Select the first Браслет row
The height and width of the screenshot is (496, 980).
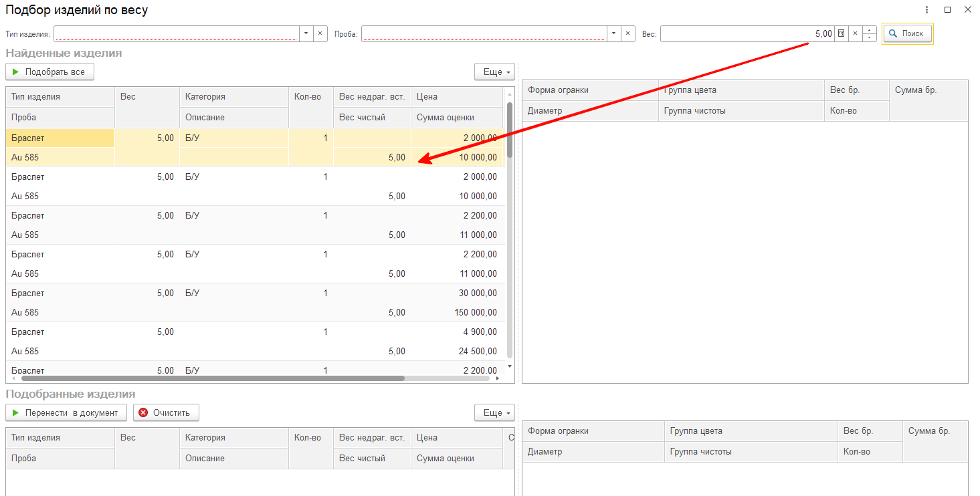254,148
